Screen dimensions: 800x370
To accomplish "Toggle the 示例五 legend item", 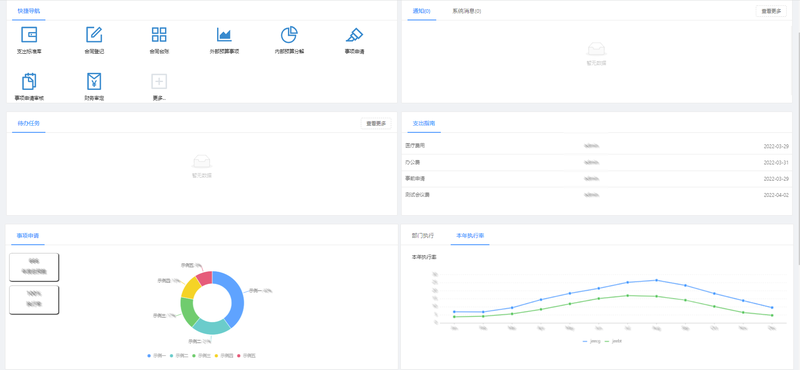I will click(246, 355).
